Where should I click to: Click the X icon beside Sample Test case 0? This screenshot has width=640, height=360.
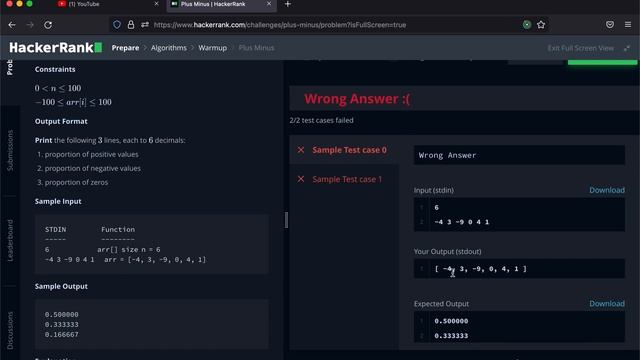301,150
